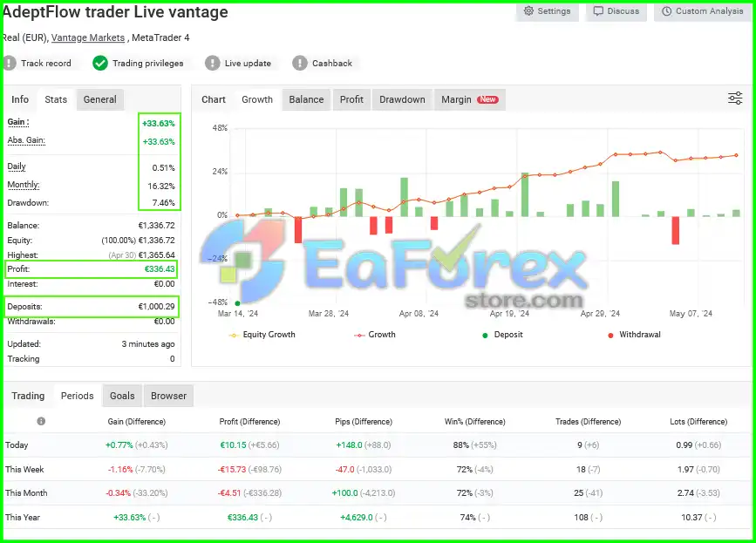Click the Trades (Difference) column header
Viewport: 756px width, 543px height.
pos(589,422)
